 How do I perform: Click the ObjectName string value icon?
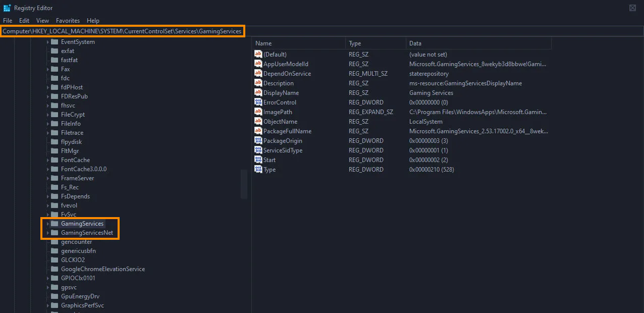(x=258, y=121)
